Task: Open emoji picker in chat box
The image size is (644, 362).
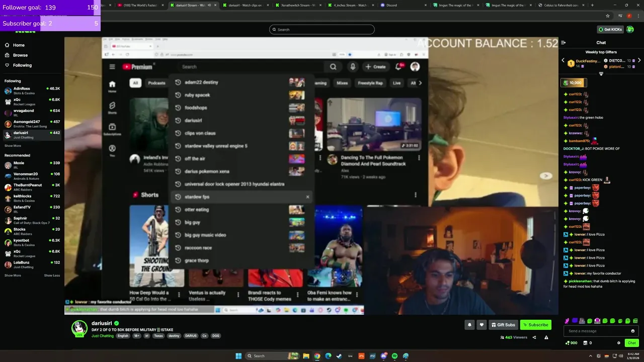Action: click(633, 331)
